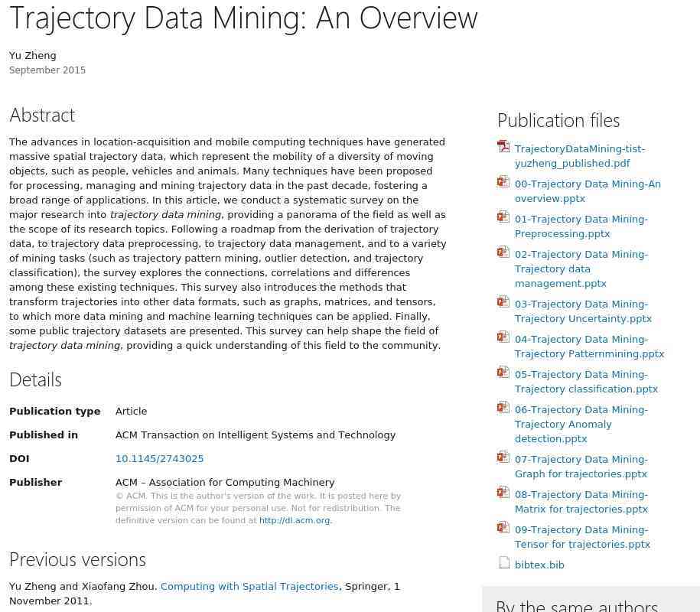Download 04-Trajectory Patternmining.pptx slides

[x=588, y=347]
